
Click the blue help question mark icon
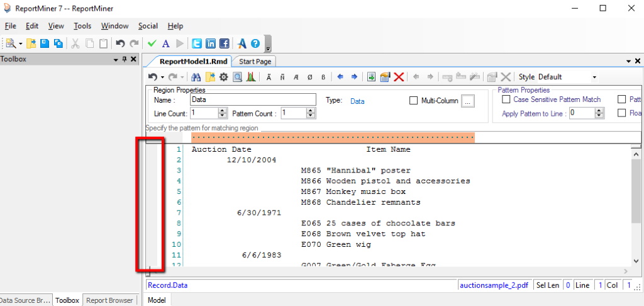click(x=255, y=43)
